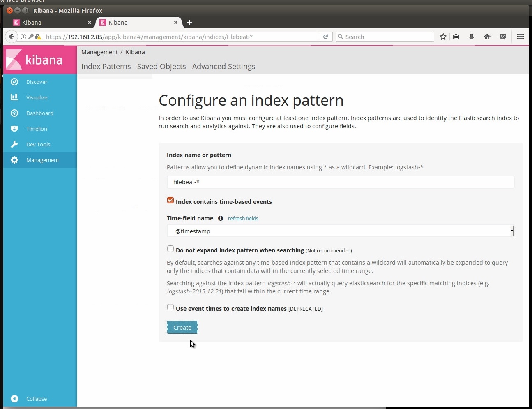This screenshot has height=409, width=532.
Task: Open the Dev Tools wrench icon
Action: [x=14, y=144]
